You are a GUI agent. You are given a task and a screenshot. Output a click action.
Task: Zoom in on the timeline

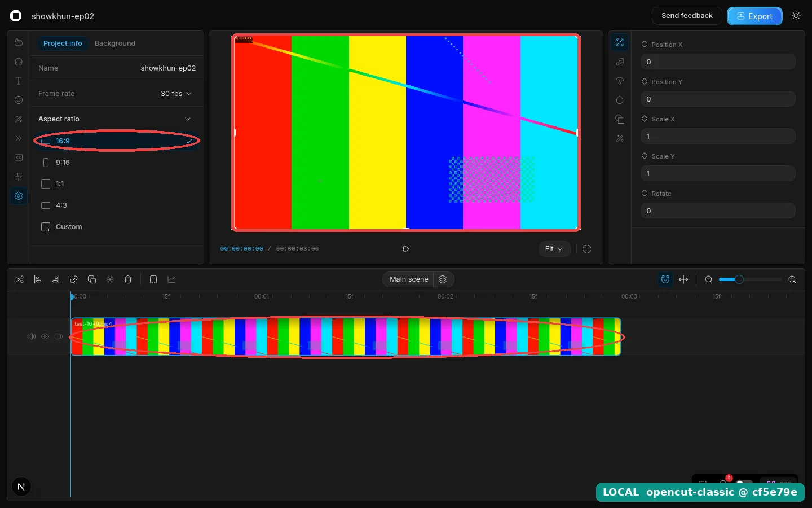point(792,279)
